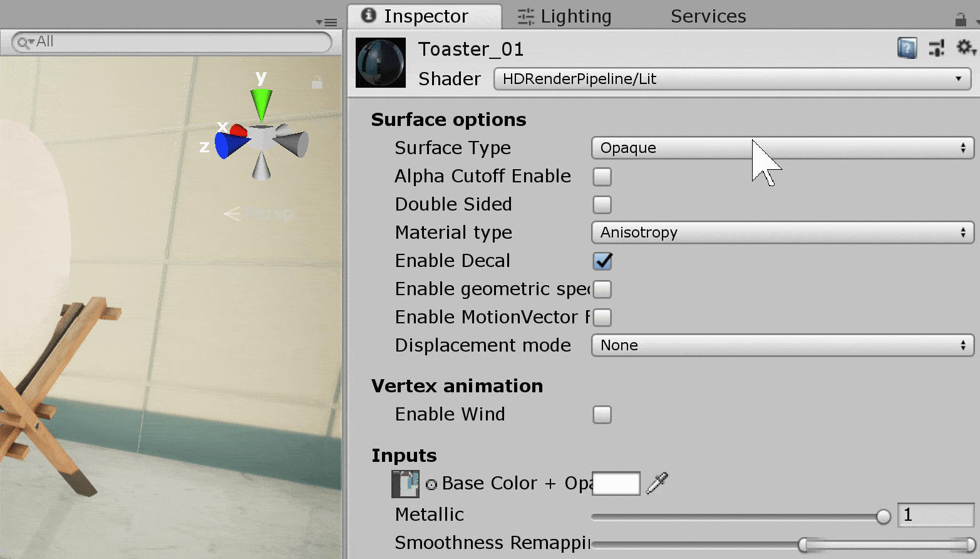Image resolution: width=980 pixels, height=559 pixels.
Task: Expand the Material type Anisotropy dropdown
Action: [x=782, y=232]
